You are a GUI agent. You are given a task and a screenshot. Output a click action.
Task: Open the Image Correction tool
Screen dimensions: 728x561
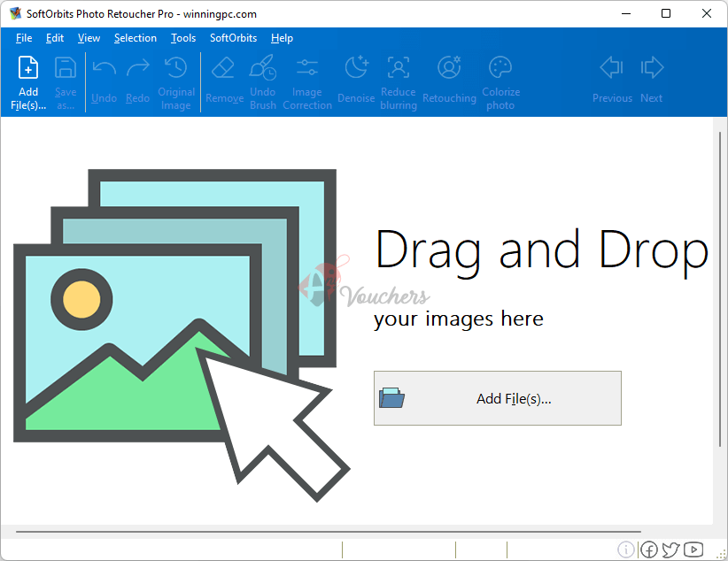coord(307,69)
